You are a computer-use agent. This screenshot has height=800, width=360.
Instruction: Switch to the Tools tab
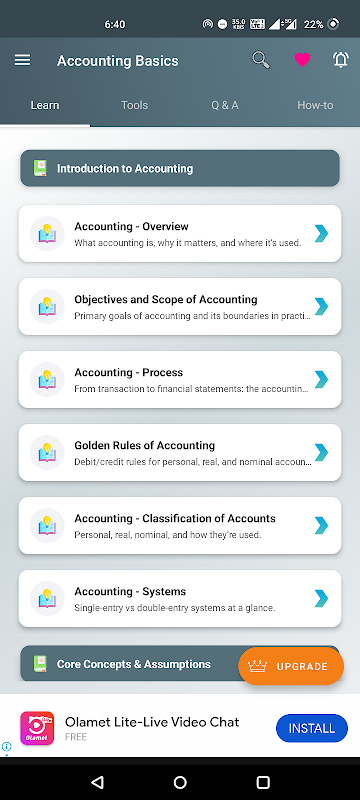coord(135,106)
